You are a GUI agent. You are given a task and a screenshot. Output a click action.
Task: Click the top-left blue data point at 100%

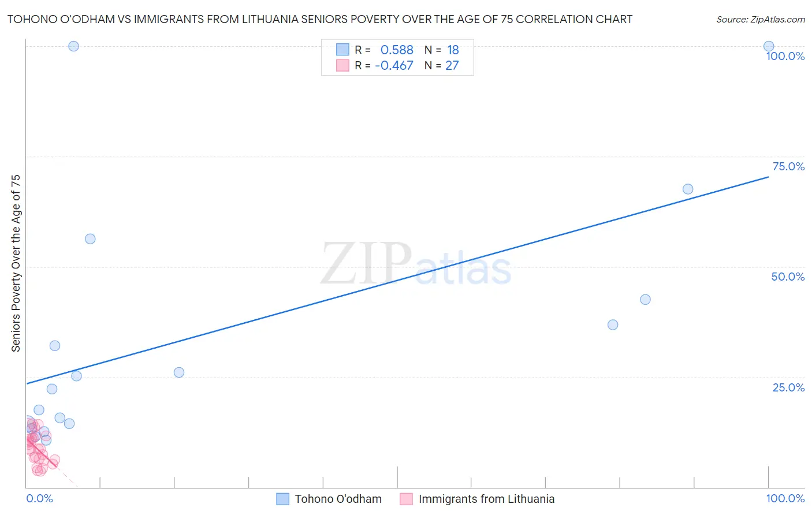[73, 46]
